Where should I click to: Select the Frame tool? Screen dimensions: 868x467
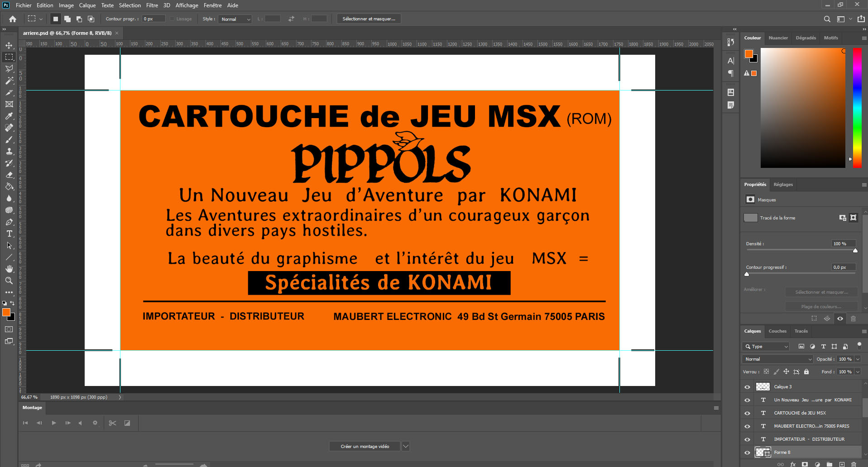click(9, 104)
